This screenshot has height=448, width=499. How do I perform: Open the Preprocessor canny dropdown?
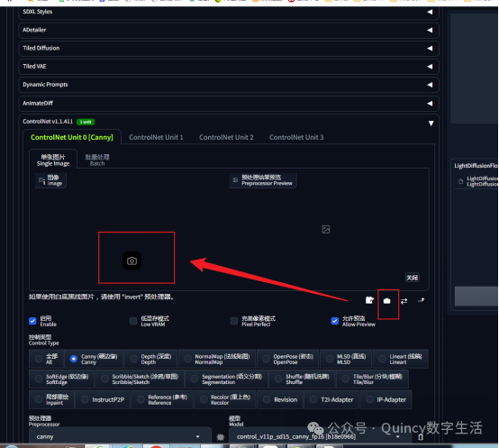point(120,436)
